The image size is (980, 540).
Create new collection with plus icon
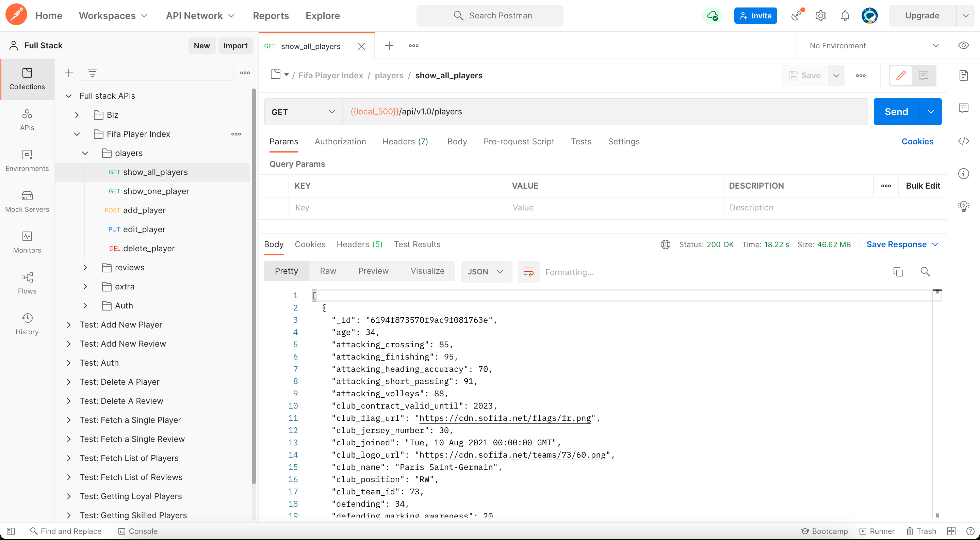68,73
